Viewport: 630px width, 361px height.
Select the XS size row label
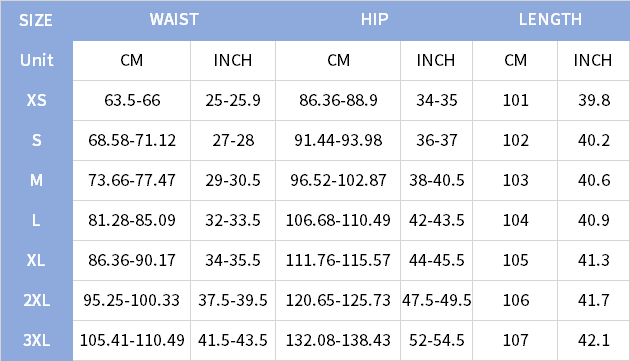pyautogui.click(x=37, y=100)
